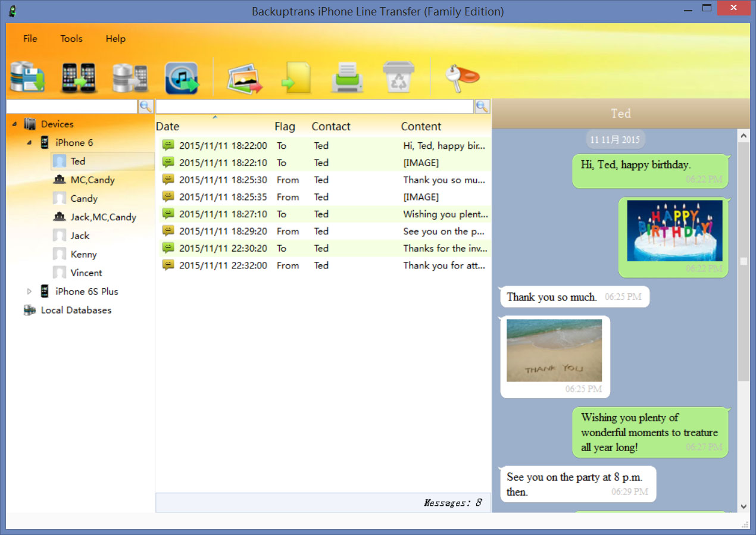Click the chat preview scrollbar thumb

pyautogui.click(x=743, y=261)
